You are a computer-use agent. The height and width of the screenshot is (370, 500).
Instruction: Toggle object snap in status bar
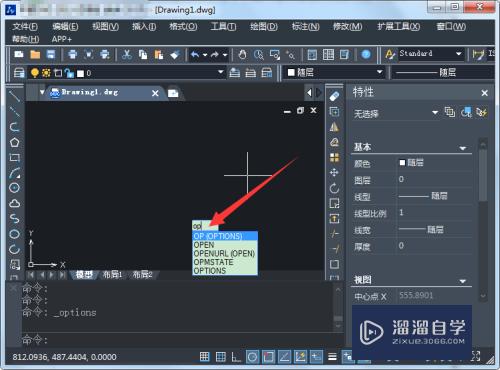[268, 357]
